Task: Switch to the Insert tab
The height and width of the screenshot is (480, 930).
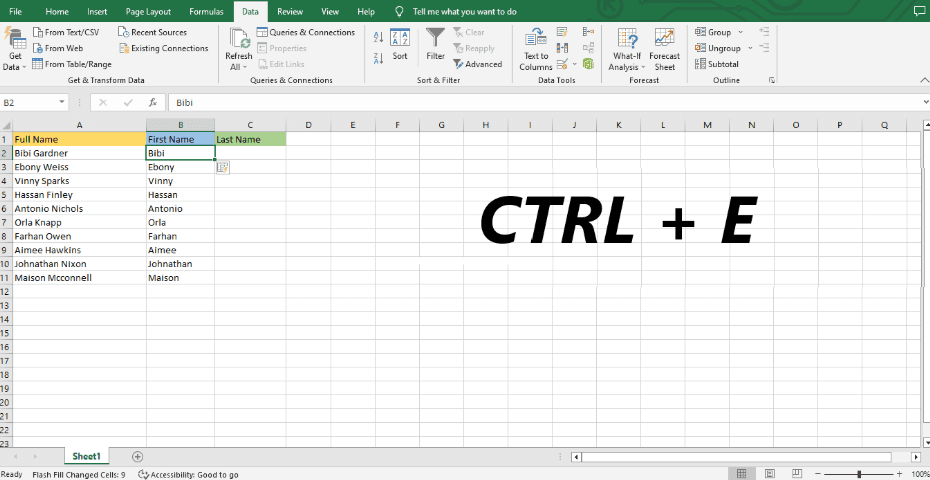Action: pos(97,11)
